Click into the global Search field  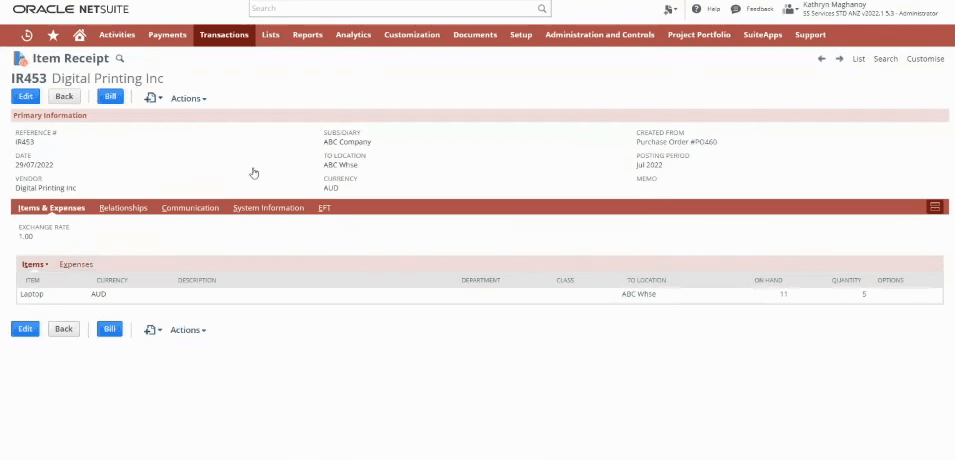point(393,9)
